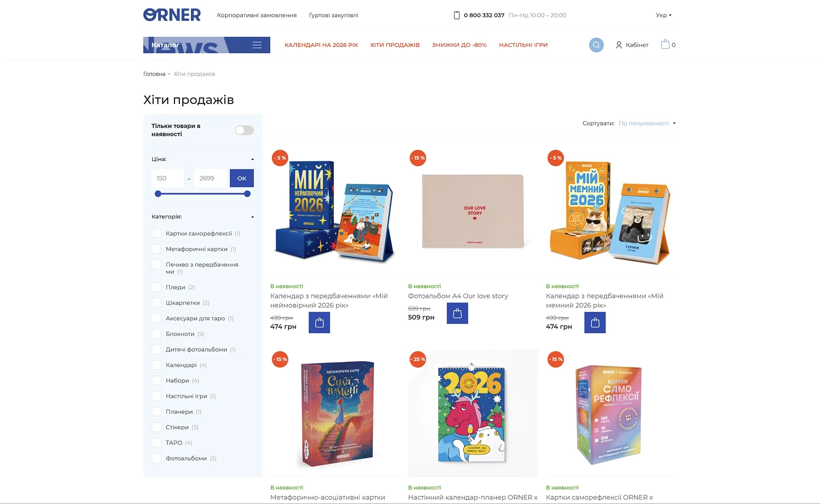The image size is (820, 504).
Task: Open ЗНИЖКИ ДО -80% menu item
Action: [459, 45]
